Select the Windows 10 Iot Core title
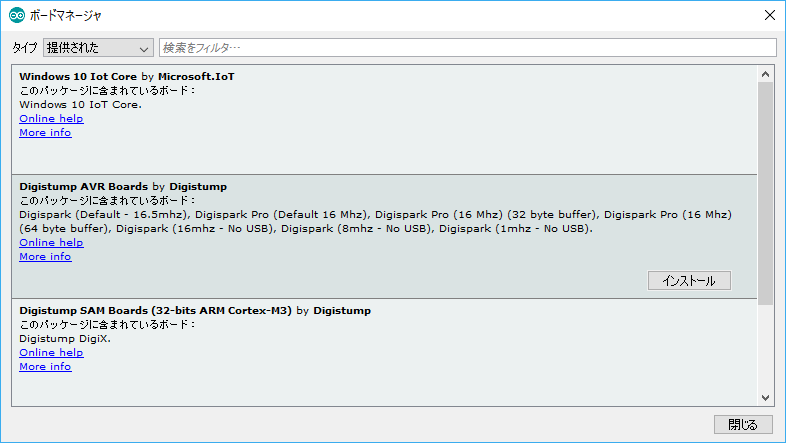Image resolution: width=786 pixels, height=443 pixels. (x=127, y=77)
